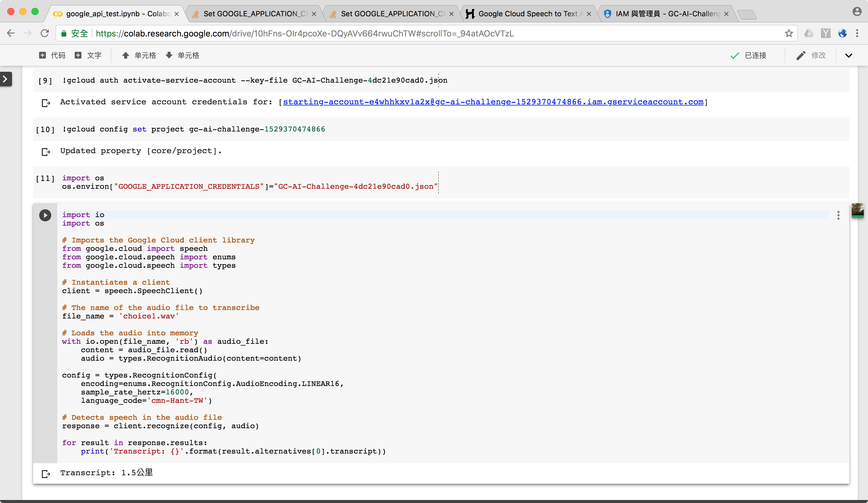Switch to the IAM 與管理員 tab
This screenshot has width=868, height=503.
point(667,14)
